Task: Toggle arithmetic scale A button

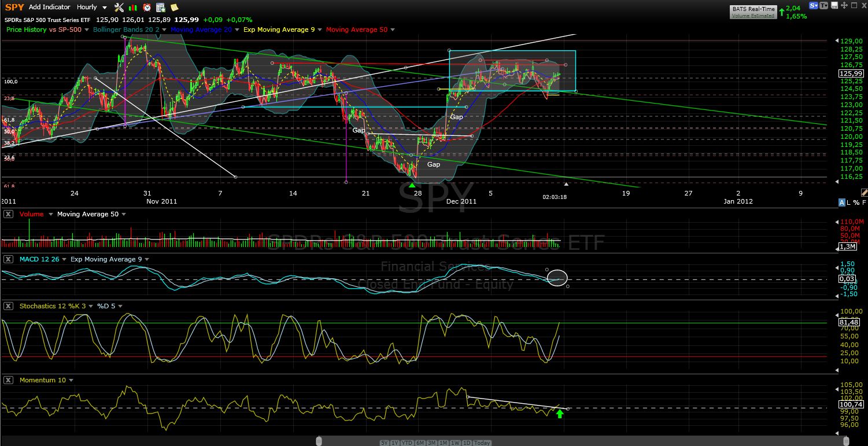Action: pos(841,202)
